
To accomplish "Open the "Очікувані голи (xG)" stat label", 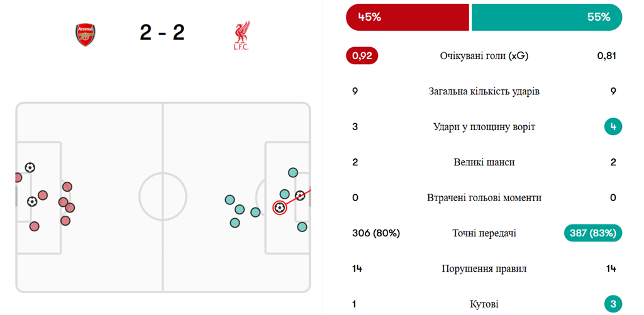I will pos(484,56).
